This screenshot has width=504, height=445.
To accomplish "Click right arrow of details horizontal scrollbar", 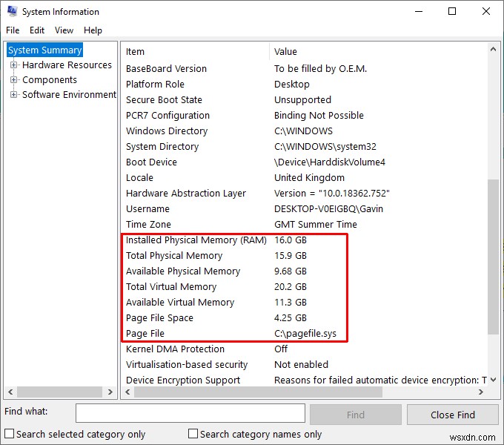I will (x=481, y=392).
